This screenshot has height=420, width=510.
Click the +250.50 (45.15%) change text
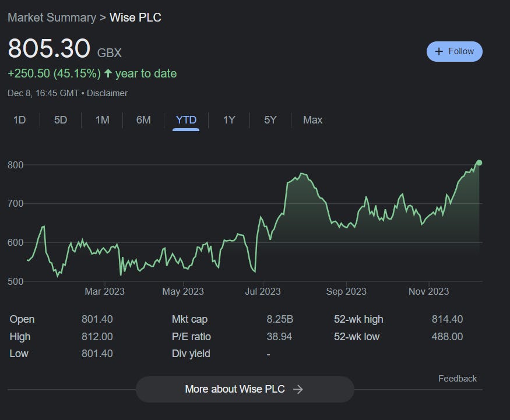[x=54, y=73]
